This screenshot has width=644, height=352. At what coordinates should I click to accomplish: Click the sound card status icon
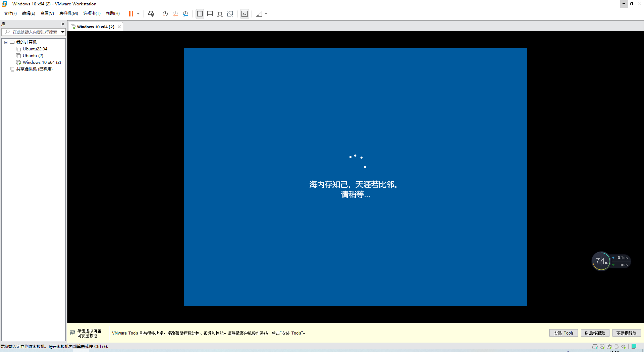click(x=623, y=346)
